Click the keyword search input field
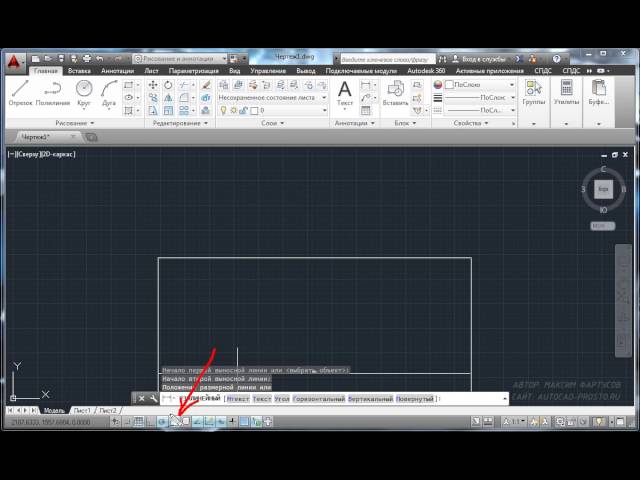This screenshot has width=640, height=480. pyautogui.click(x=387, y=59)
